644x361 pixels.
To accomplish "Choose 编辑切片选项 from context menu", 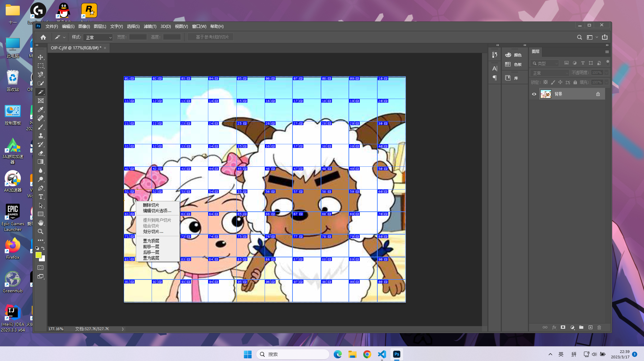I will pyautogui.click(x=157, y=211).
